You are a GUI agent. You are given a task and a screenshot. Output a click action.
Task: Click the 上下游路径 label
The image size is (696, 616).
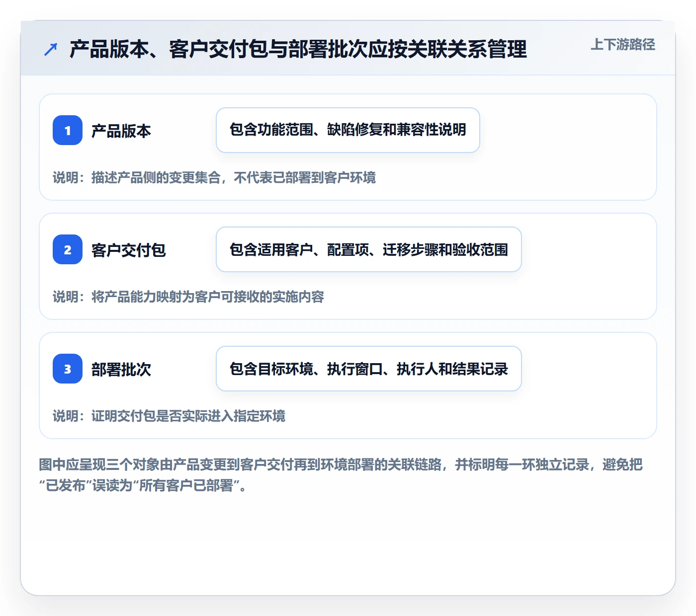[x=623, y=45]
